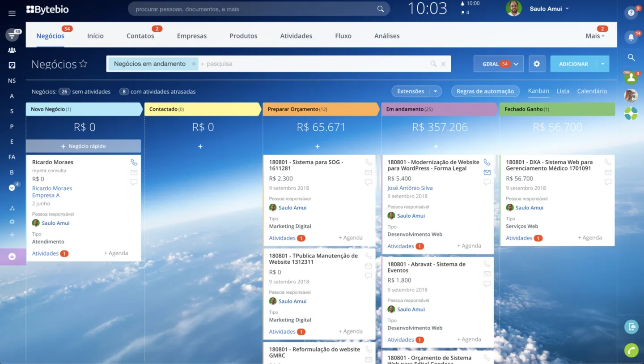
Task: Click the green CRM contact icon in right sidebar
Action: click(x=631, y=78)
